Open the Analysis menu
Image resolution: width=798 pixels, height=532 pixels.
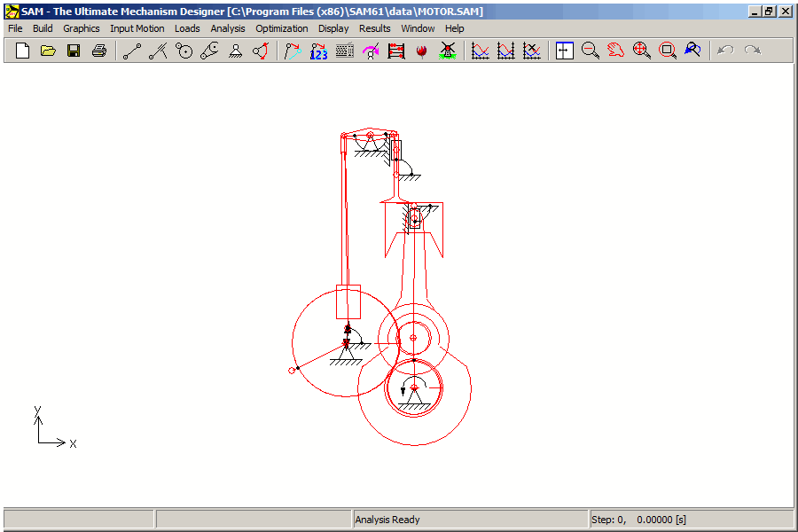coord(228,28)
